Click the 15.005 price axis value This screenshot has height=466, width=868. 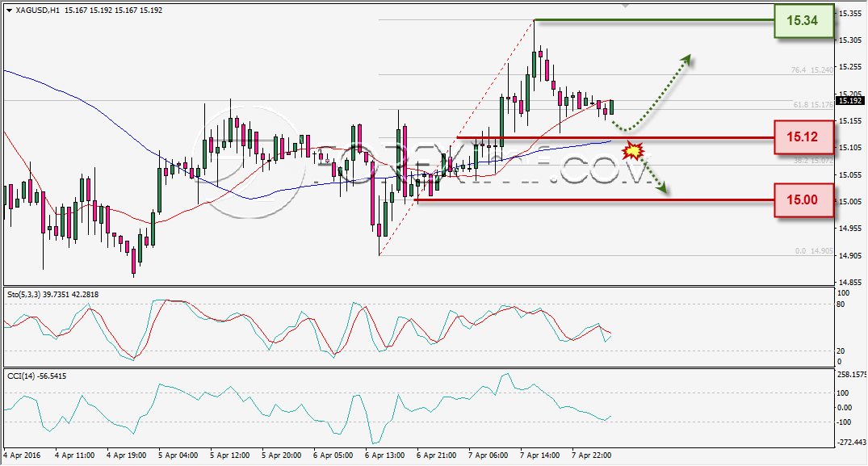tap(850, 201)
